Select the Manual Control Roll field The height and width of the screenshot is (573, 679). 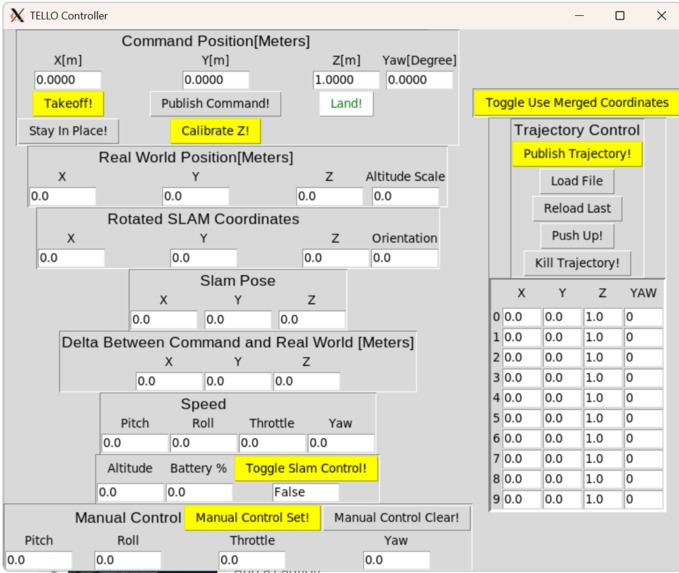pos(128,560)
